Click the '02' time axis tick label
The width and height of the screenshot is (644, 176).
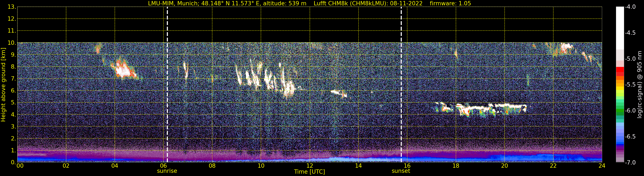coord(66,166)
